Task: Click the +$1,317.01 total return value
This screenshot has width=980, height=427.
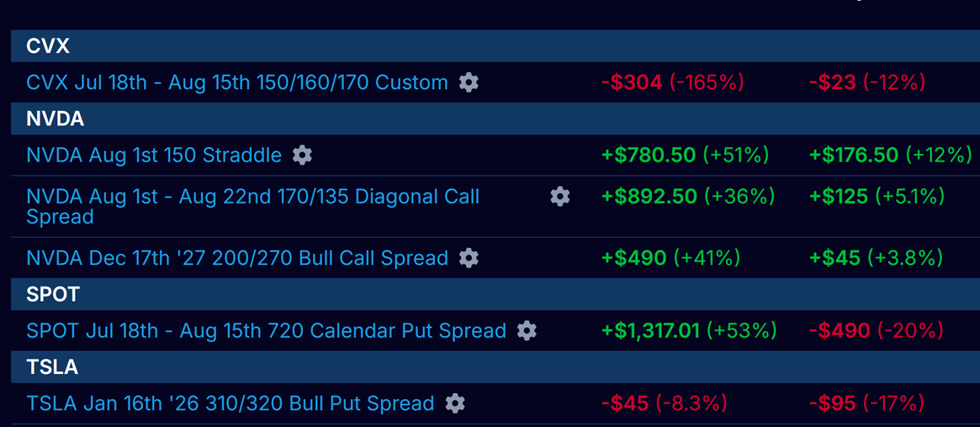Action: (x=650, y=330)
